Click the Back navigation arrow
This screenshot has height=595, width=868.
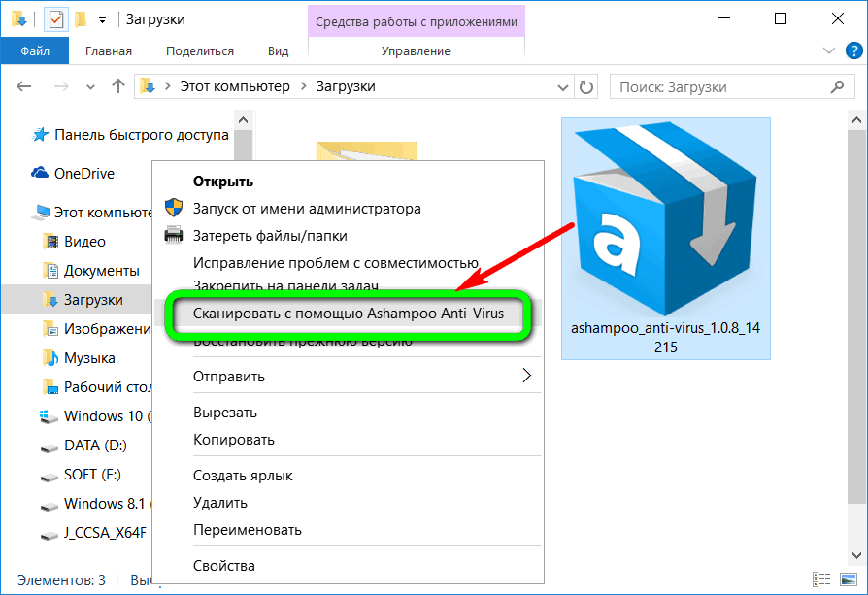(24, 86)
